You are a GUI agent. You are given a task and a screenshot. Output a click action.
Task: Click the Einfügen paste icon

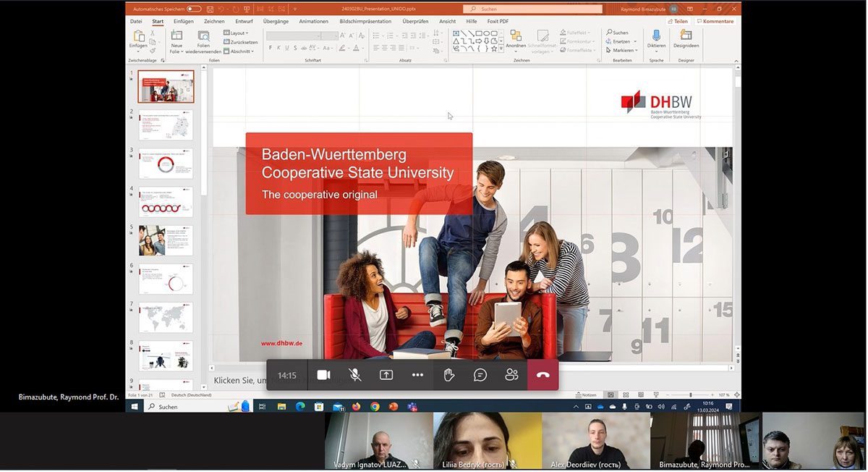click(x=138, y=36)
